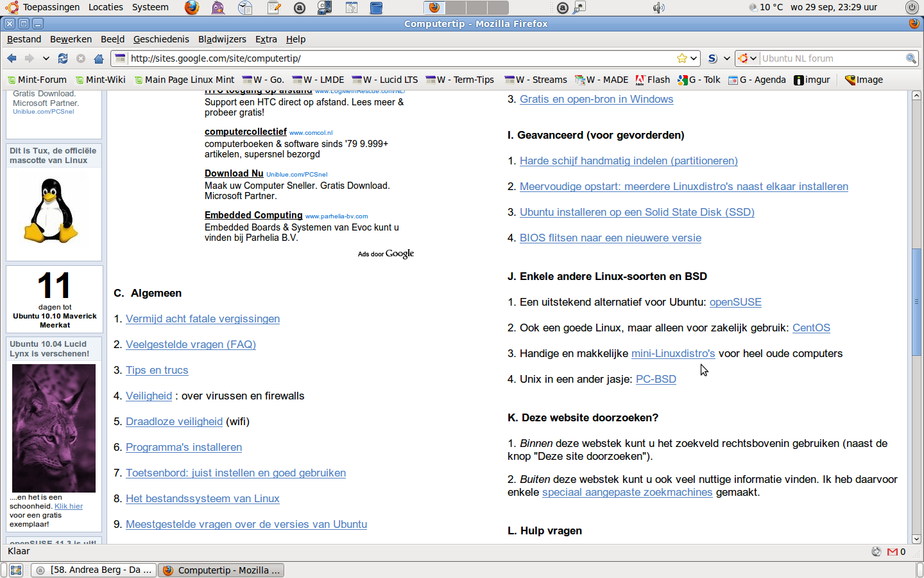Follow the 'speciaal aangepaste zoekmachines' link
Screen dimensions: 924x578
tap(627, 493)
